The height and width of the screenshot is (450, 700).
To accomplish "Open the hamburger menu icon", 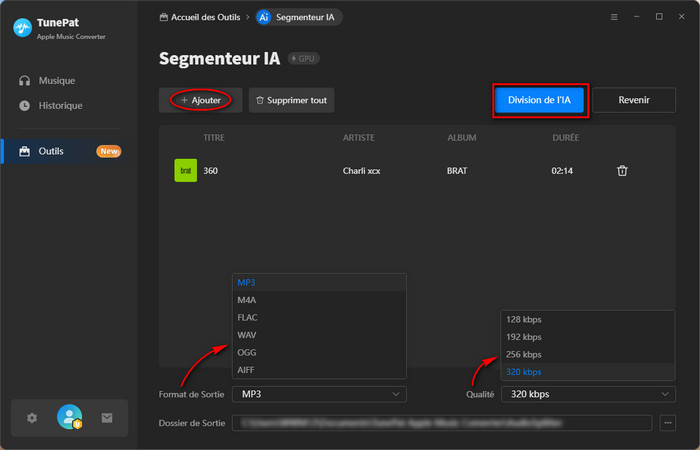I will [614, 17].
